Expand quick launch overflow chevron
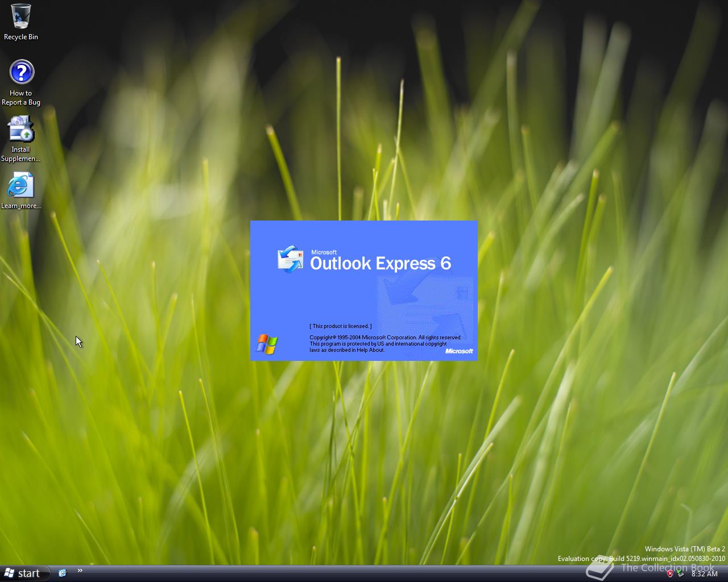This screenshot has width=728, height=582. [80, 571]
